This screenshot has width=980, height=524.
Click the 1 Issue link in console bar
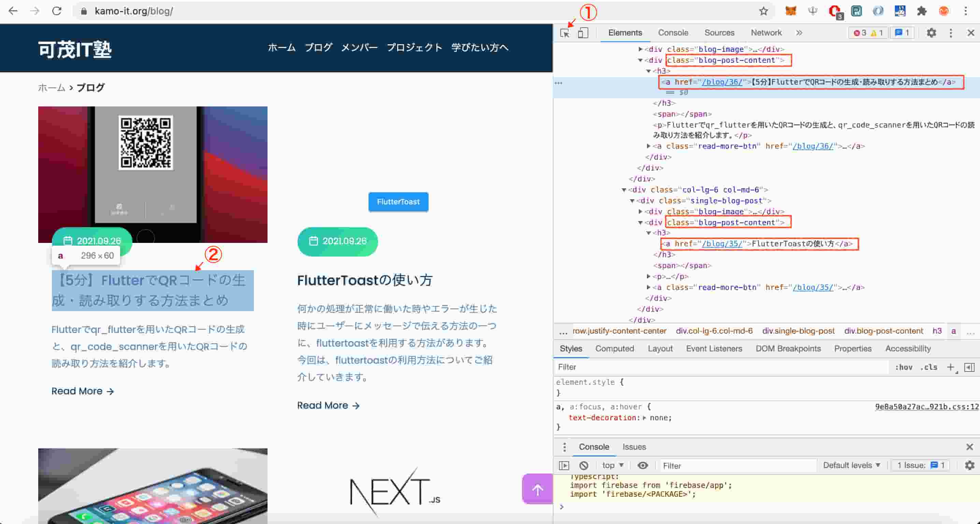[921, 465]
